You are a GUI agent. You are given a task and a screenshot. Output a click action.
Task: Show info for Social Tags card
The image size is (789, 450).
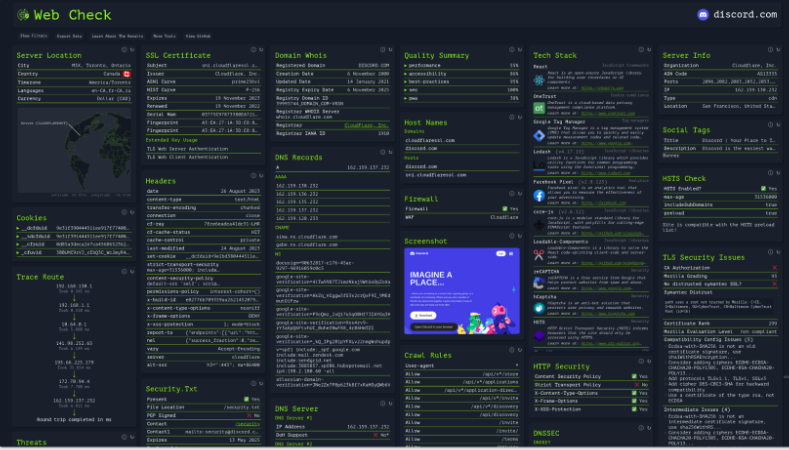[x=771, y=124]
